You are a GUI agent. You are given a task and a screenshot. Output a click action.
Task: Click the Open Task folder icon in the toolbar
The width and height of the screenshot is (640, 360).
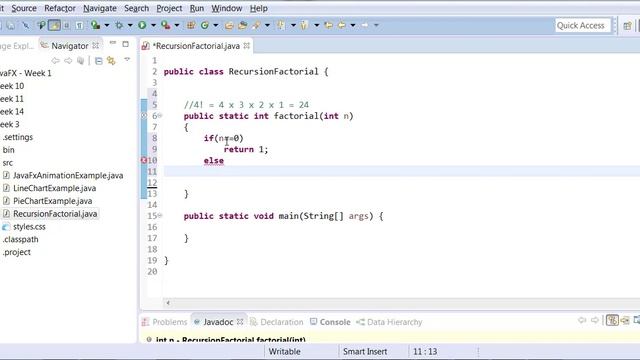point(242,25)
